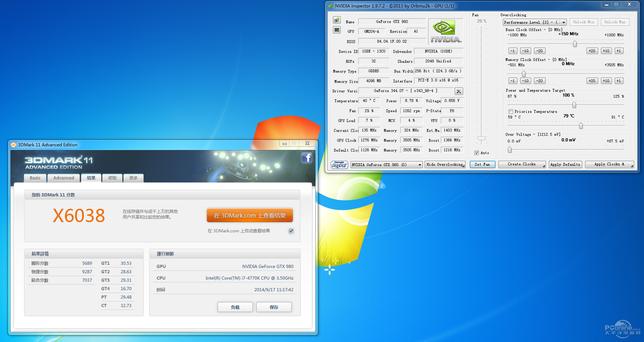Click the Over Voltage slider handle

(x=510, y=150)
